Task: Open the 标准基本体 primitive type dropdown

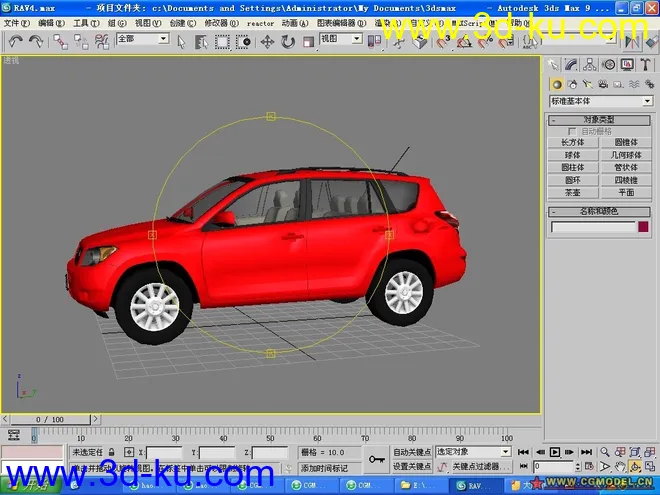Action: point(601,101)
